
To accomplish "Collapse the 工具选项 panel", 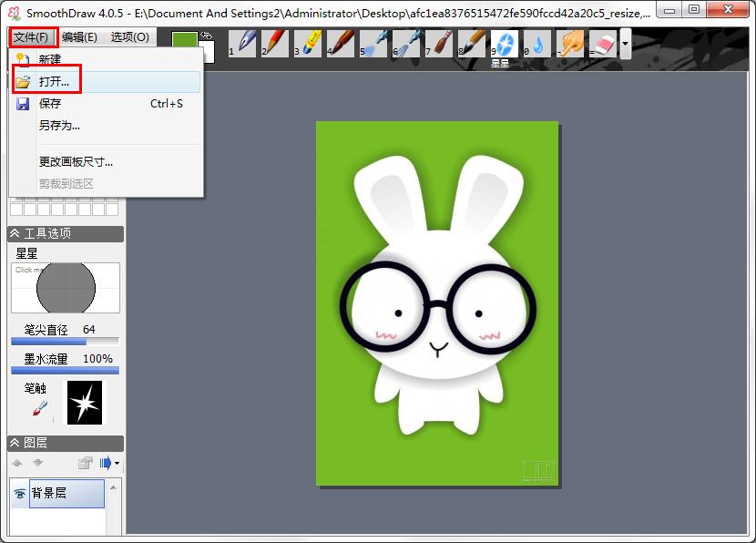I will [x=15, y=233].
